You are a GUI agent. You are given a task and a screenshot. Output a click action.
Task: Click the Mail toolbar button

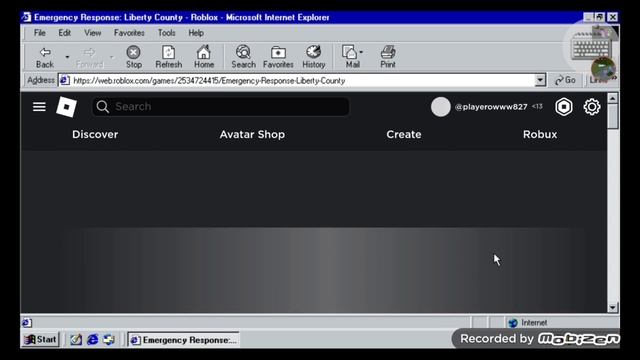[351, 57]
